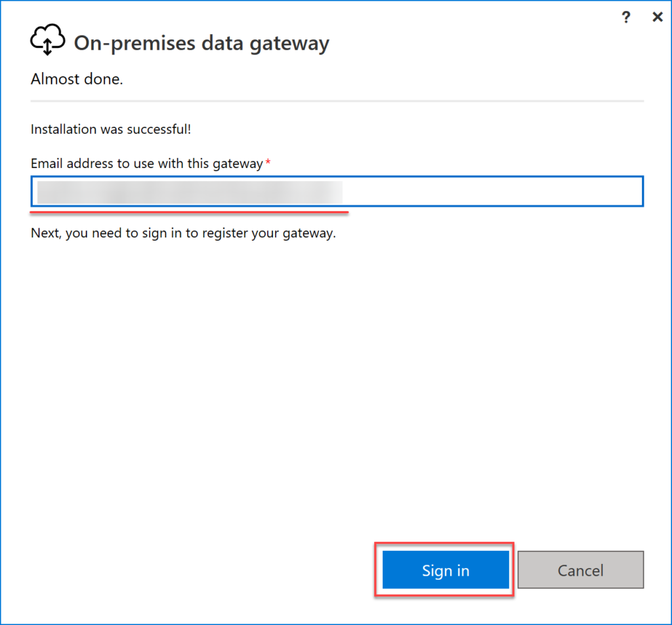Click the gateway logo beside the dialog title

pos(47,39)
